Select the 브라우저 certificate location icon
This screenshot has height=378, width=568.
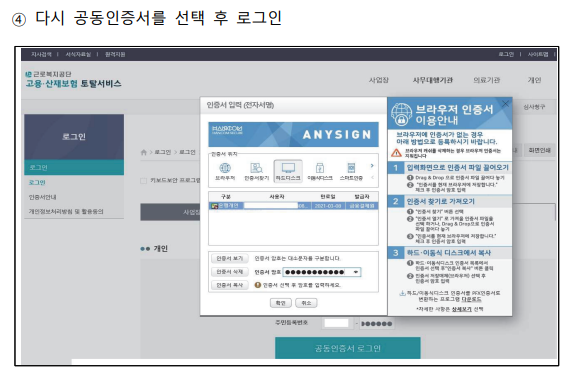point(225,171)
